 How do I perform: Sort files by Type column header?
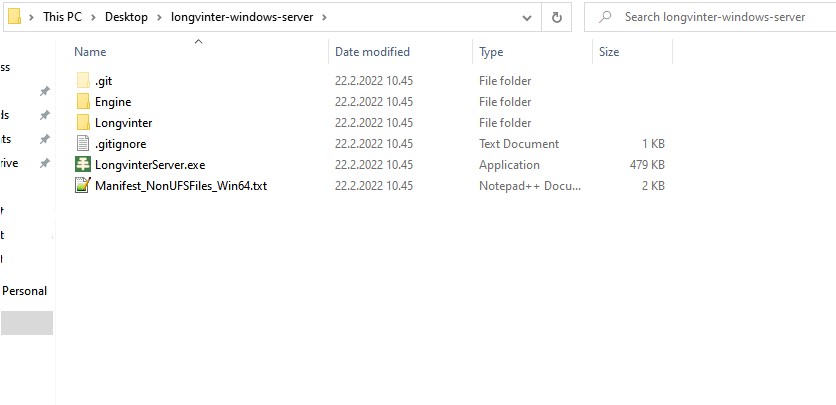[x=491, y=52]
